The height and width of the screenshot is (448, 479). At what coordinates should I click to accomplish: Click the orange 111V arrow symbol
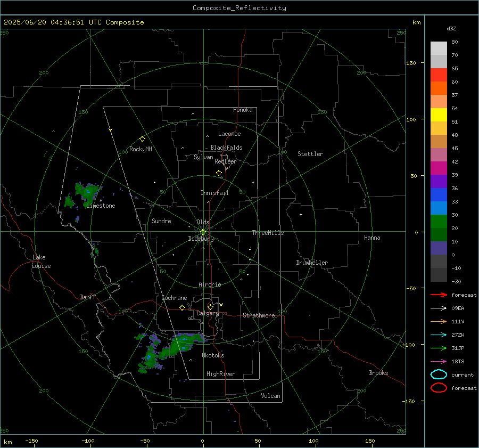coord(439,321)
